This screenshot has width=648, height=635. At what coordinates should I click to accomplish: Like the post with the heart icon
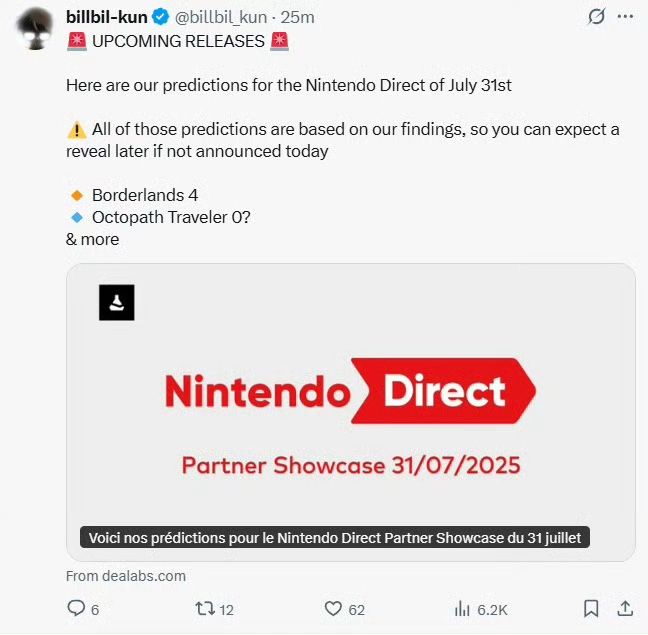(x=333, y=609)
